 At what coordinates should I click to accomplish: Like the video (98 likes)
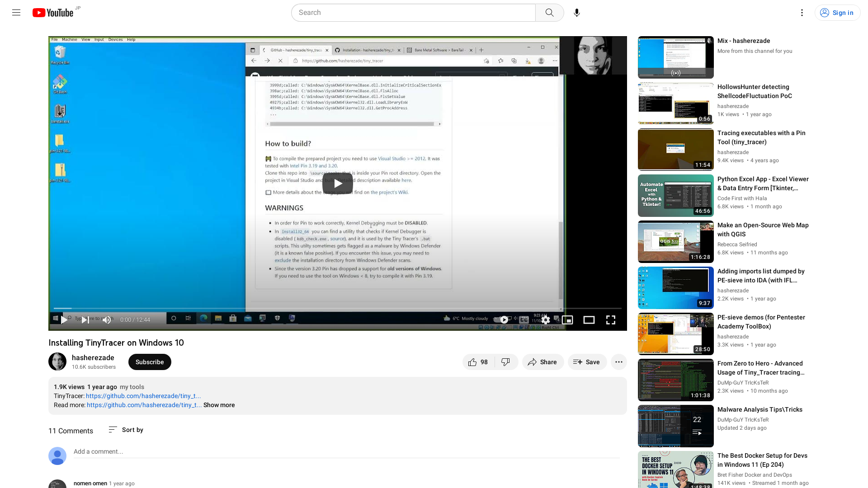[478, 362]
